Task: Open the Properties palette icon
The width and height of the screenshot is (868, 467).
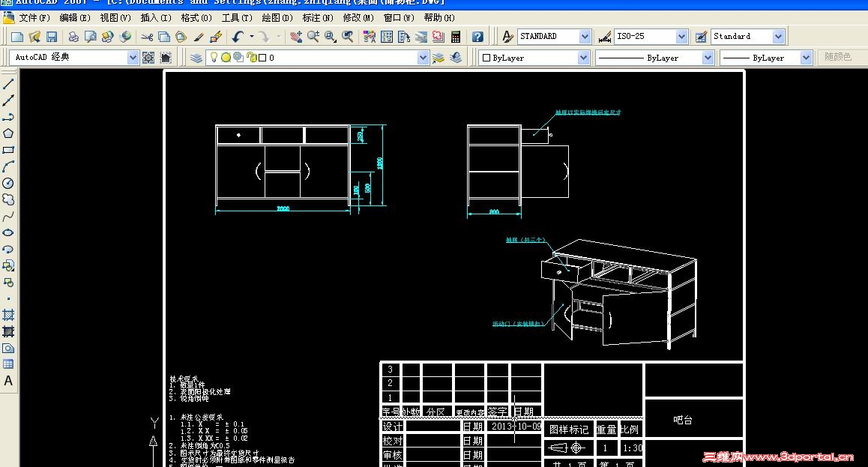Action: tap(370, 37)
